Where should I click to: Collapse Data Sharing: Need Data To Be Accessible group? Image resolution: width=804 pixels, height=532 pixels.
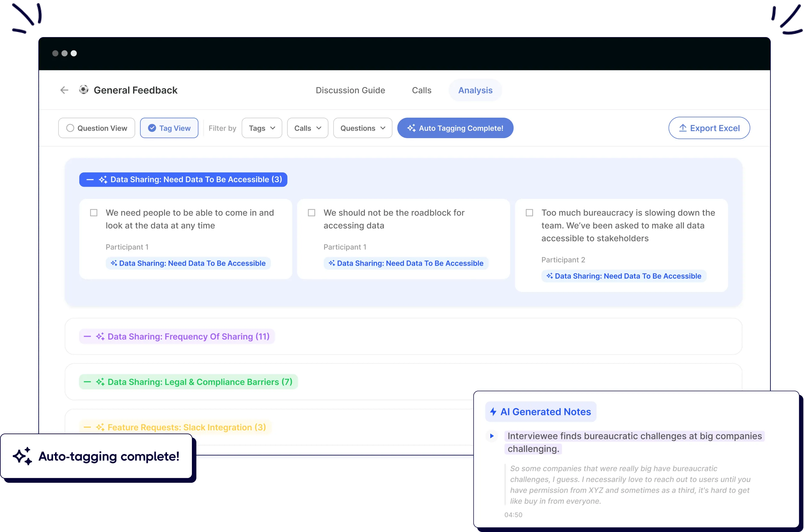pos(90,179)
